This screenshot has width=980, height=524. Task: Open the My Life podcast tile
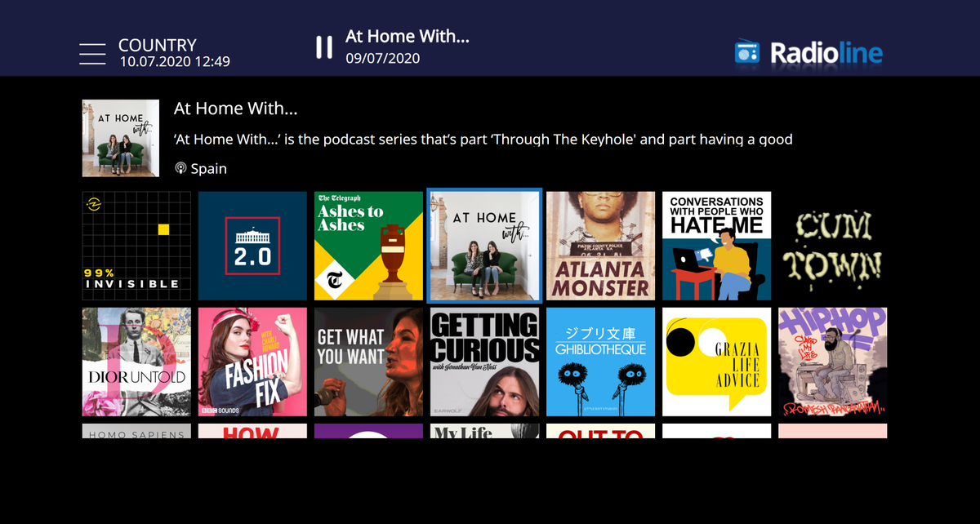pyautogui.click(x=484, y=431)
